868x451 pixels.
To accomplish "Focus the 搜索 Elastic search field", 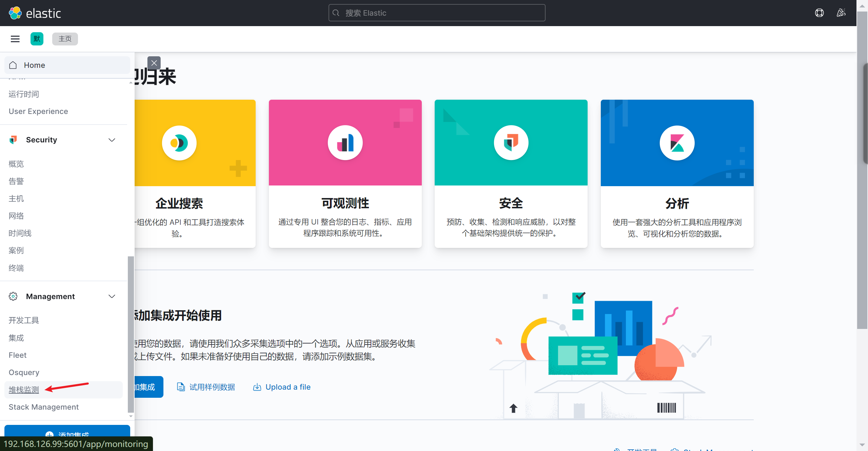I will [x=437, y=13].
